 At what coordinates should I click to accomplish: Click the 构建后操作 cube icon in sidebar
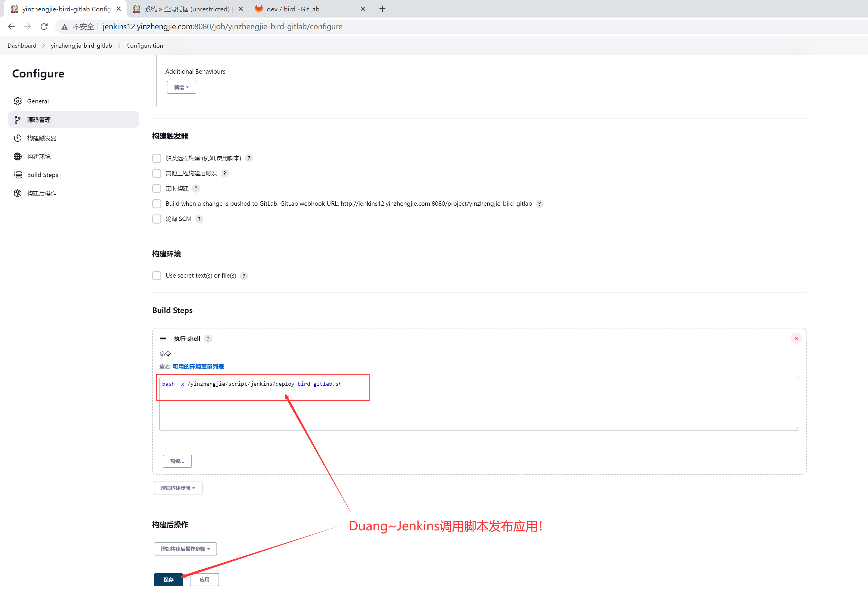tap(18, 193)
